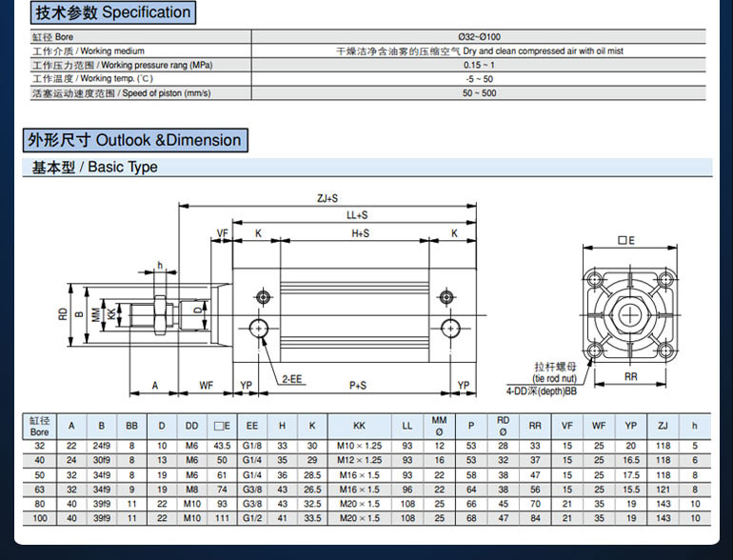Select the Working medium row label
The image size is (733, 560).
click(89, 50)
